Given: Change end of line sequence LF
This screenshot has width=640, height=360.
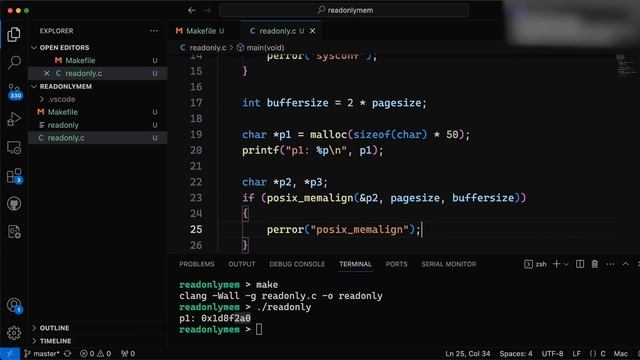Looking at the screenshot, I should [x=576, y=353].
